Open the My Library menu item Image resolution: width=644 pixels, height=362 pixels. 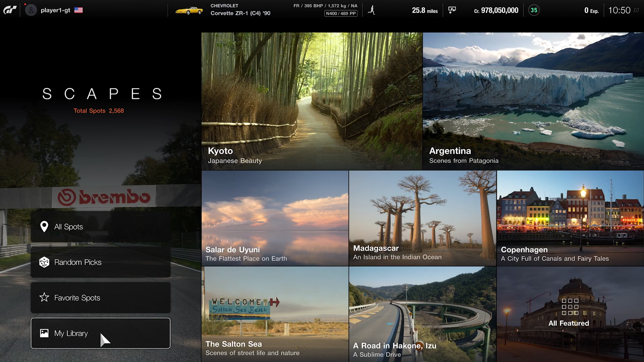(101, 333)
